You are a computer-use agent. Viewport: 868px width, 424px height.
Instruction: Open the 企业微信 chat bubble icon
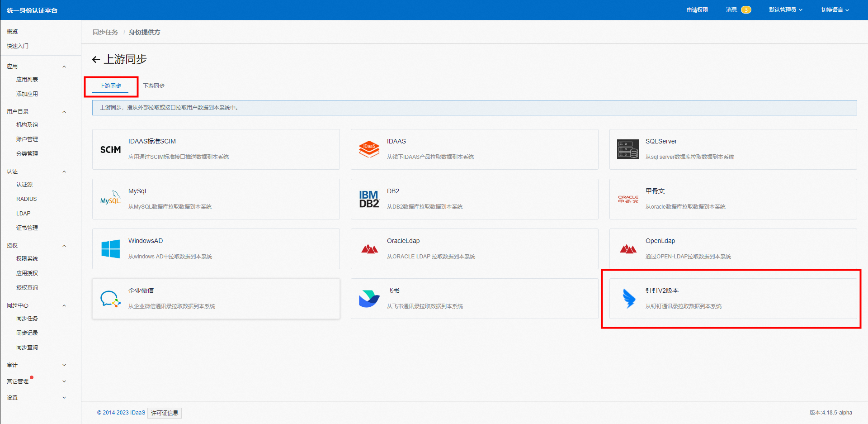click(x=110, y=299)
